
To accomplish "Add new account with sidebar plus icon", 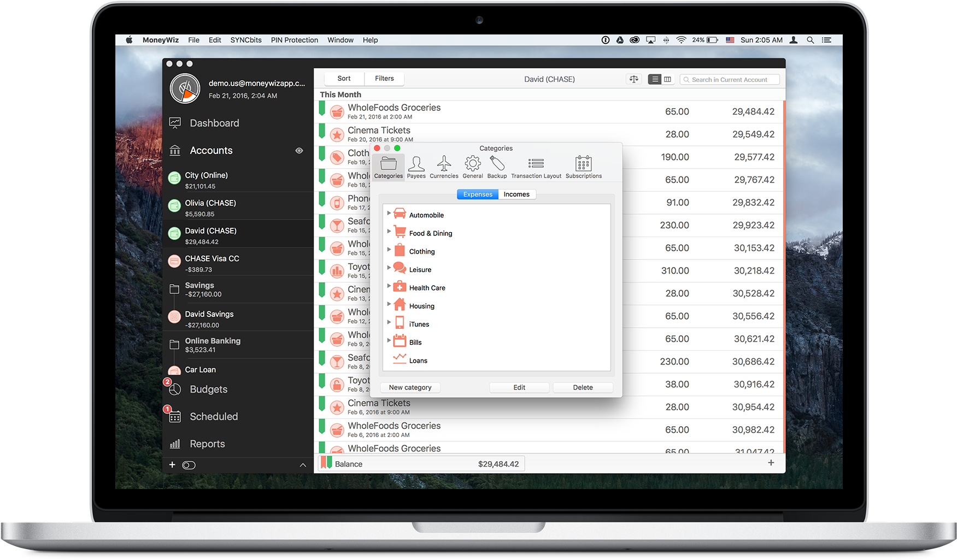I will 172,465.
